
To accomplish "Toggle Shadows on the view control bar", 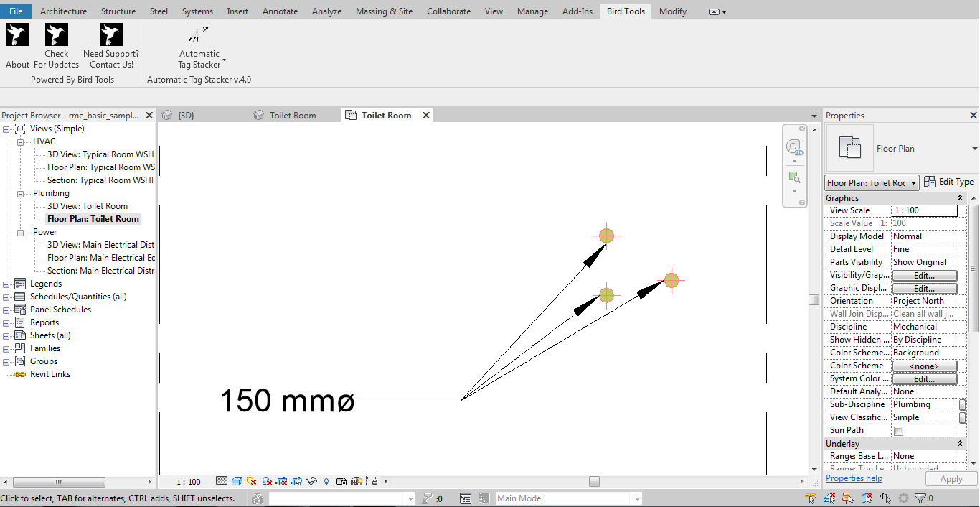I will click(267, 482).
